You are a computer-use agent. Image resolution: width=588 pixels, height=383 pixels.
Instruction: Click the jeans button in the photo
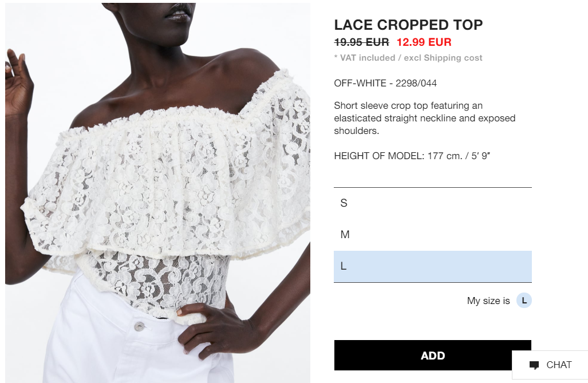[139, 326]
